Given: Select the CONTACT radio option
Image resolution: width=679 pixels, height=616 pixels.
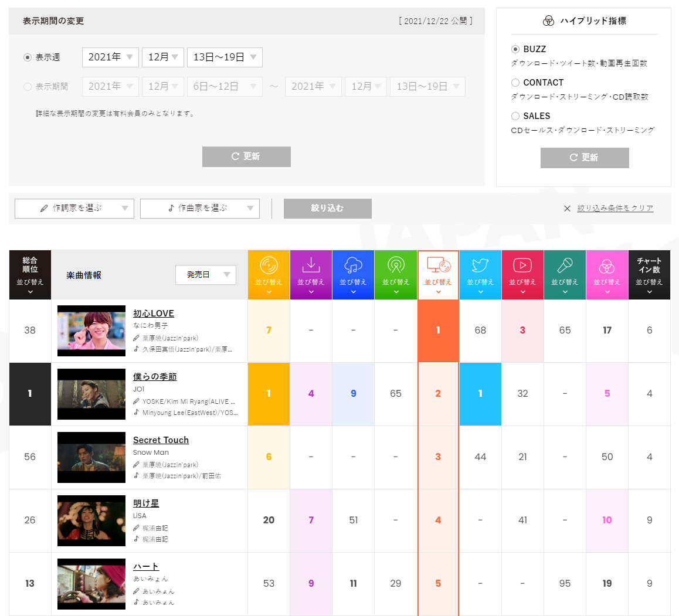Looking at the screenshot, I should pyautogui.click(x=515, y=83).
